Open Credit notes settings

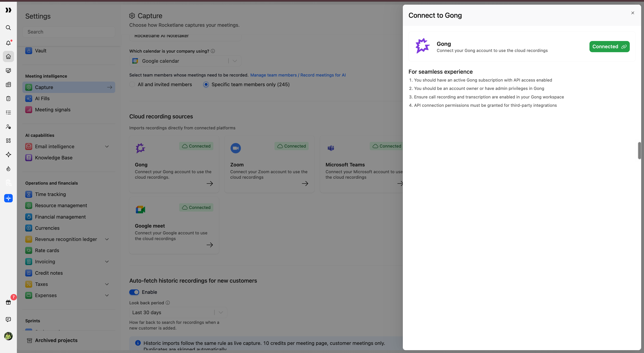[x=69, y=273]
